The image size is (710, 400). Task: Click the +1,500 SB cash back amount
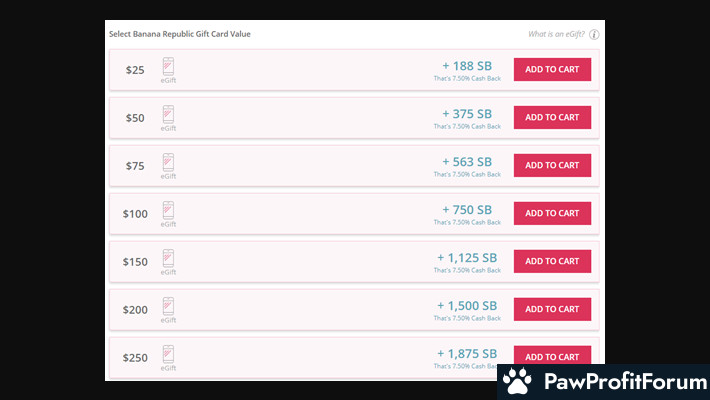[x=467, y=305]
